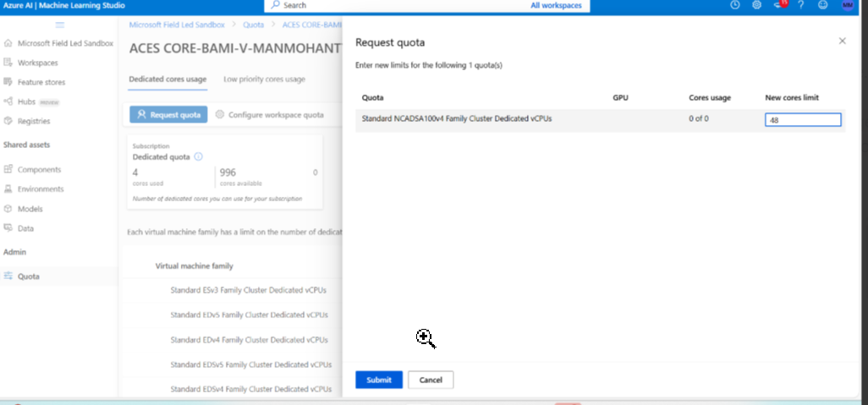
Task: Click Standard NCADSA100v4 Family quota row
Action: click(x=600, y=120)
